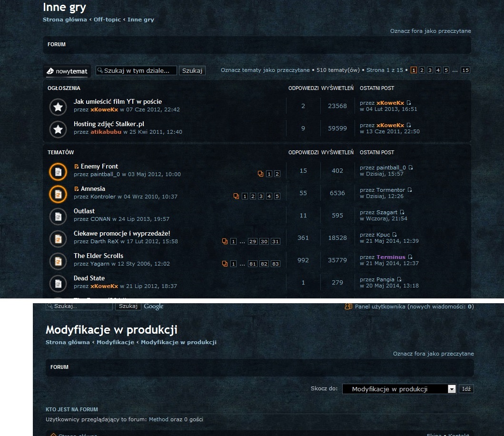Go to page 3 of topic list

click(x=430, y=70)
